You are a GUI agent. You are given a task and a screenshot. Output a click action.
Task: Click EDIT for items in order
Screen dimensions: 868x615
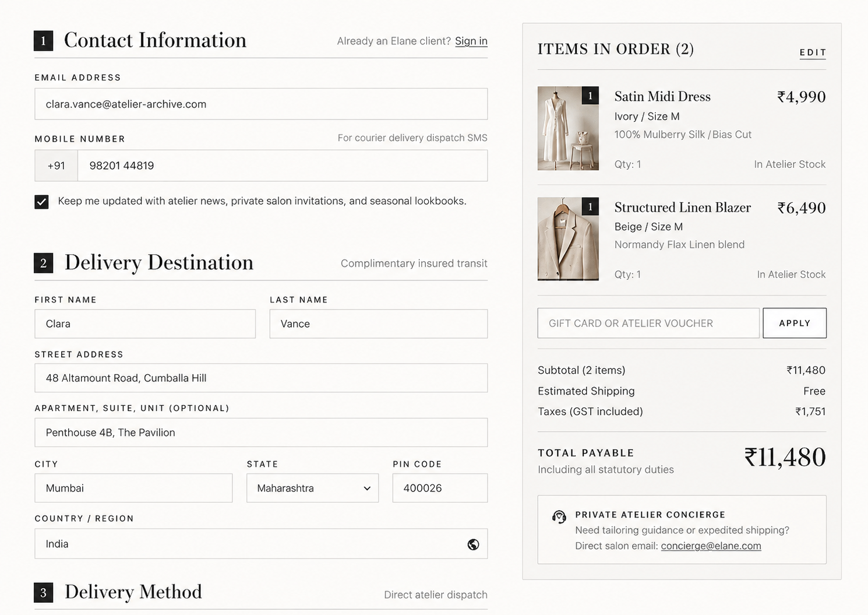point(813,52)
